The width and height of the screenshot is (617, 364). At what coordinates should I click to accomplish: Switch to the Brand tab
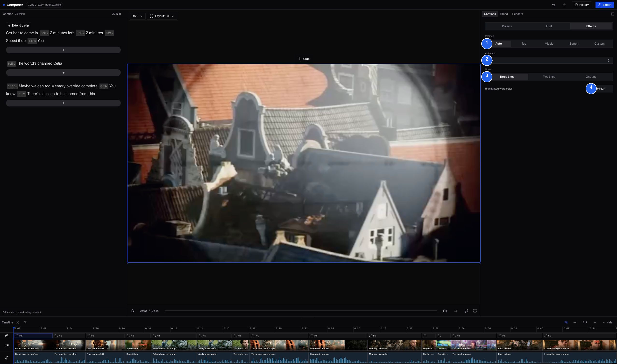click(x=504, y=14)
